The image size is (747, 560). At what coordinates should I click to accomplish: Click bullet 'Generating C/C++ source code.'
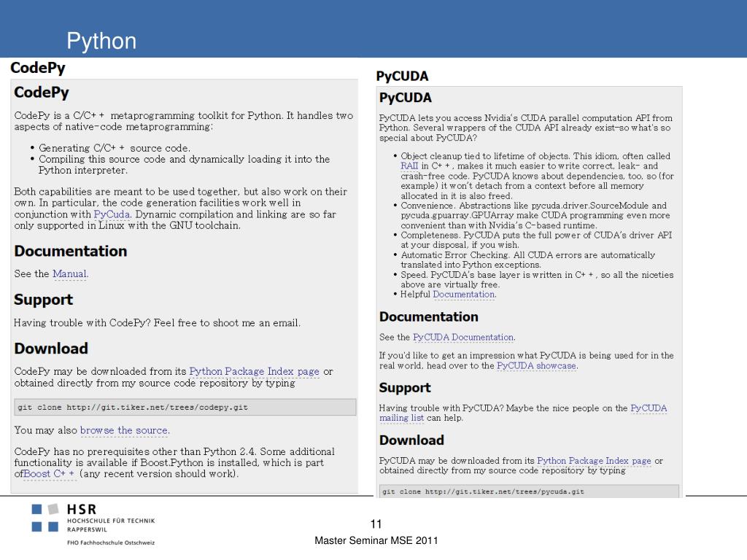(x=115, y=148)
